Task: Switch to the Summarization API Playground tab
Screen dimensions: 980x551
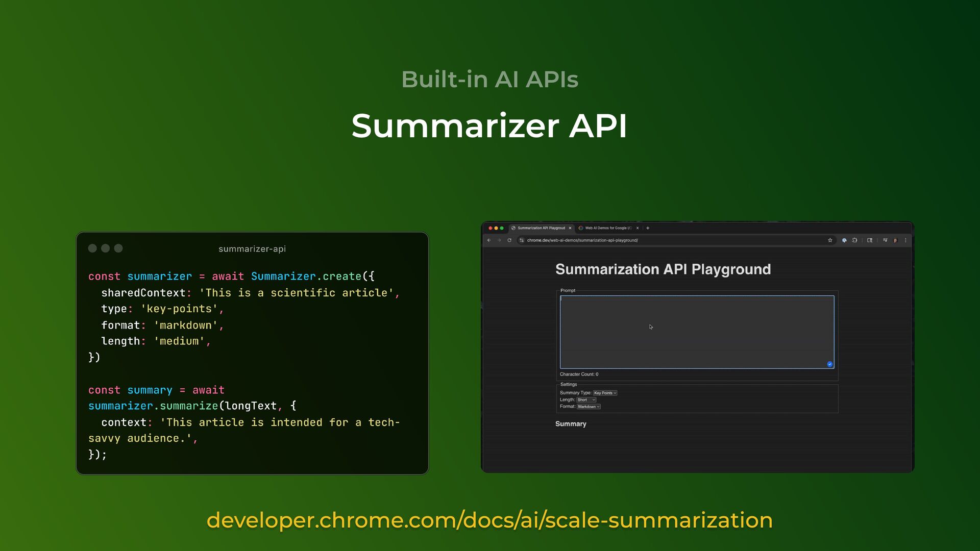Action: point(541,228)
